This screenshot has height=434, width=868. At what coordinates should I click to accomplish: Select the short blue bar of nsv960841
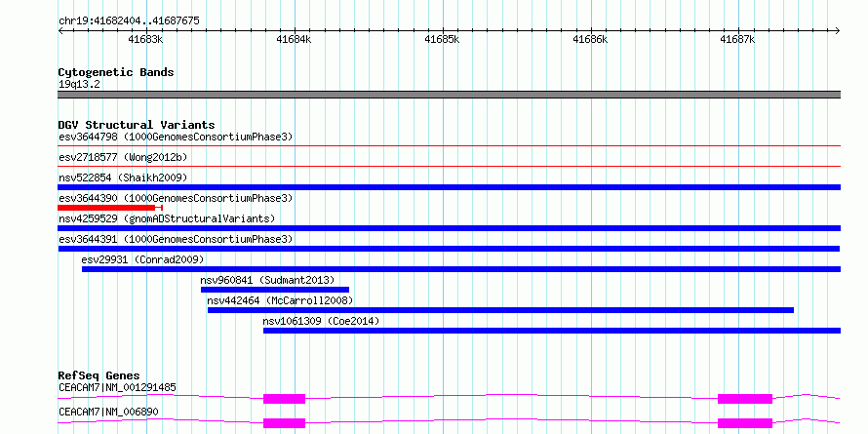pyautogui.click(x=275, y=290)
